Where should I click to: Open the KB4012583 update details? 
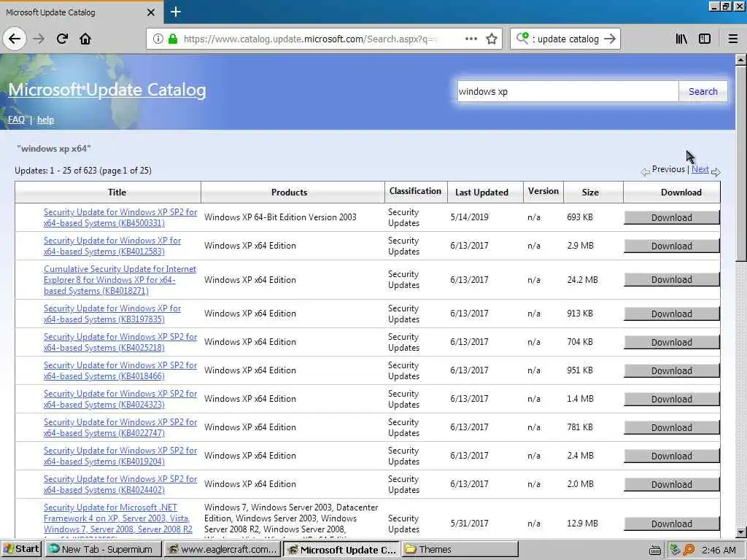(x=112, y=246)
